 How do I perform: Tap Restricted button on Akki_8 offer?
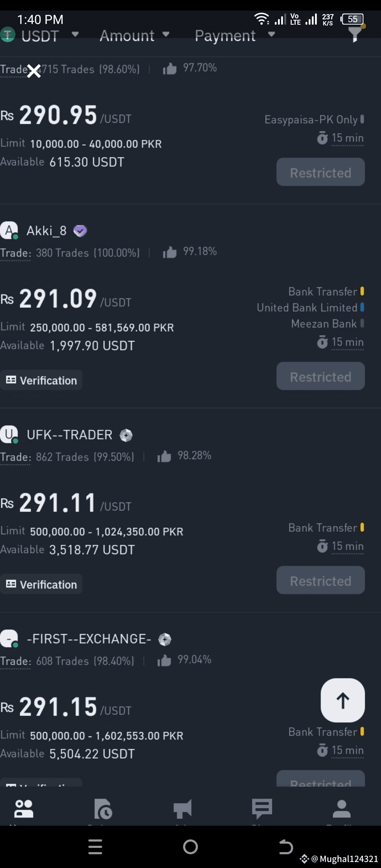click(320, 376)
